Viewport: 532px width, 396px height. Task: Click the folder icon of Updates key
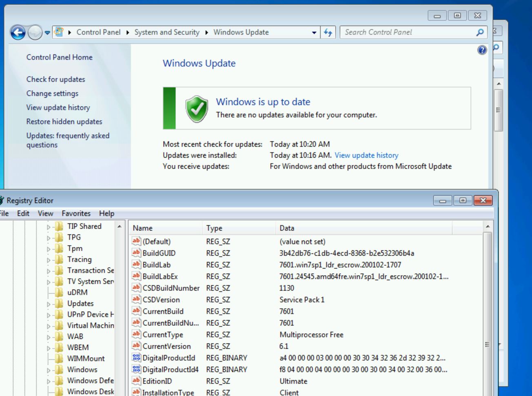point(60,303)
